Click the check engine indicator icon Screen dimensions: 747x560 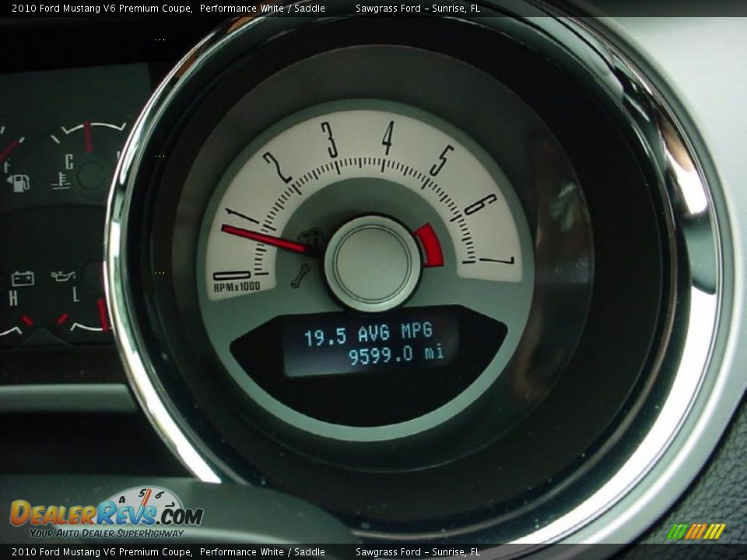310,236
